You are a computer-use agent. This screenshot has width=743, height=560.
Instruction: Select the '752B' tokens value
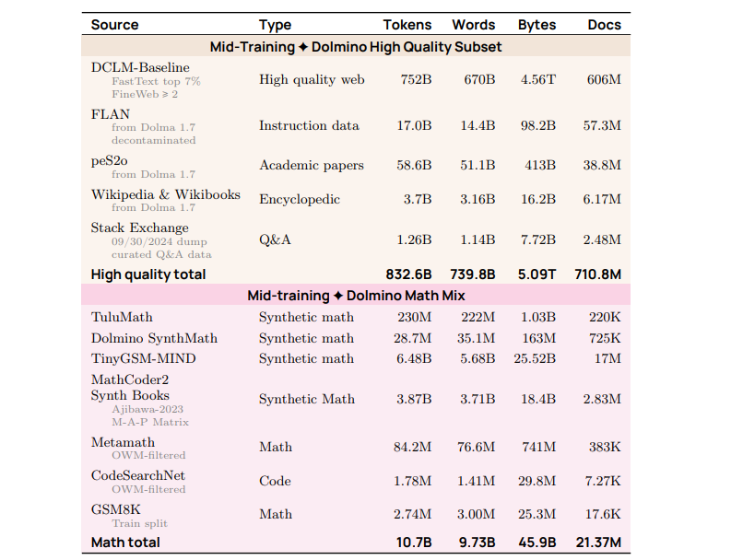click(x=416, y=79)
